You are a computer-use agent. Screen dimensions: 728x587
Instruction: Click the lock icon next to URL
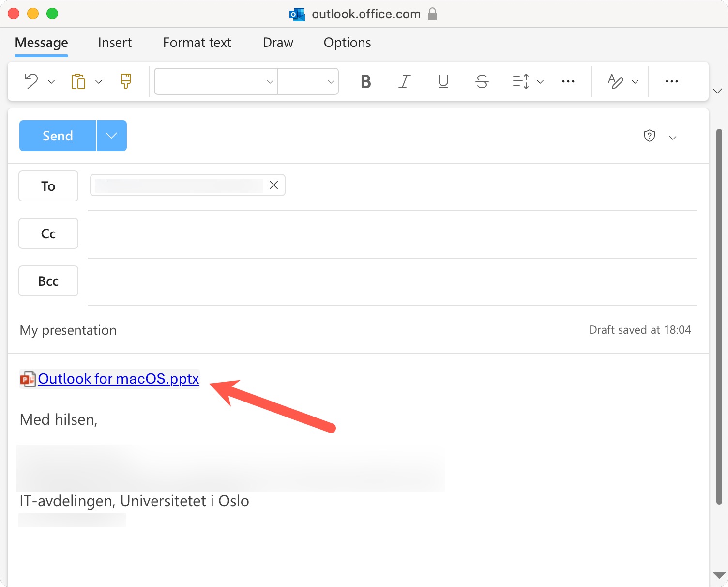click(x=433, y=14)
